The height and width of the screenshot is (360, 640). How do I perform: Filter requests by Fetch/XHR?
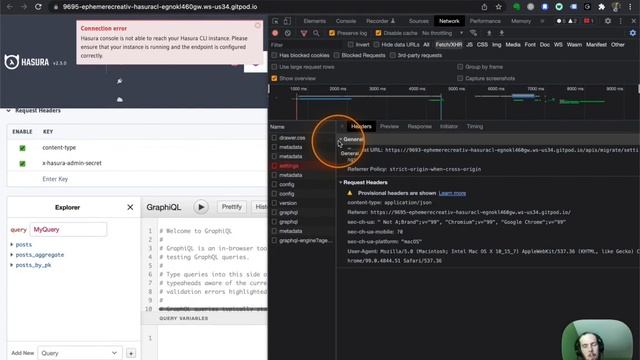(x=449, y=44)
